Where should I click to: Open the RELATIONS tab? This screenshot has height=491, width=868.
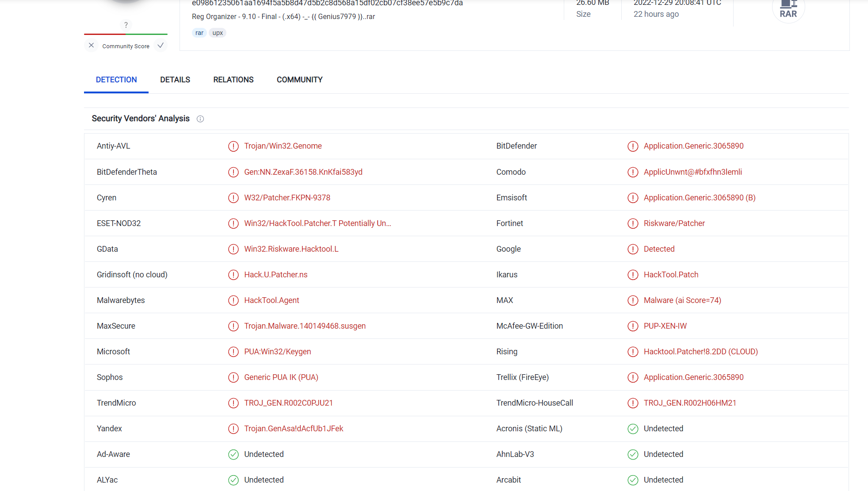click(x=233, y=80)
